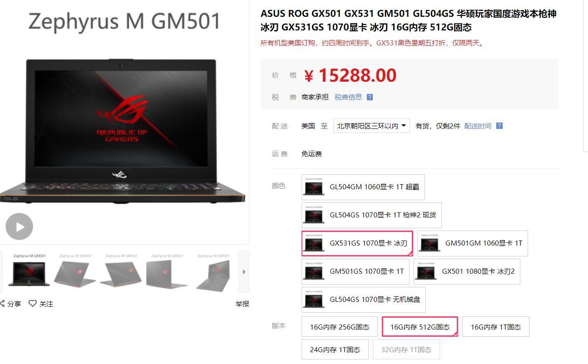Select the GL504GS 1070显卡 1T 枪神2 现货 option
This screenshot has height=364, width=588.
(x=371, y=215)
